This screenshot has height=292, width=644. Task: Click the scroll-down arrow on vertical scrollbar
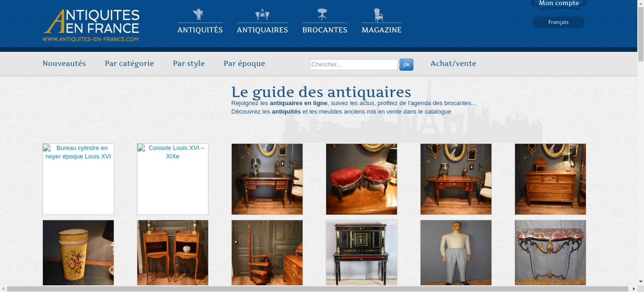coord(640,282)
